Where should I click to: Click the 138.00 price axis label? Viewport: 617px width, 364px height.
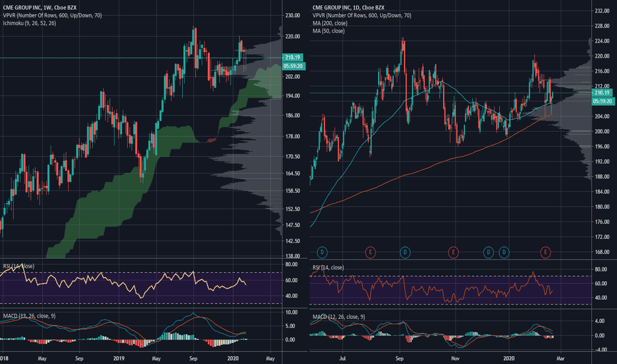(293, 255)
